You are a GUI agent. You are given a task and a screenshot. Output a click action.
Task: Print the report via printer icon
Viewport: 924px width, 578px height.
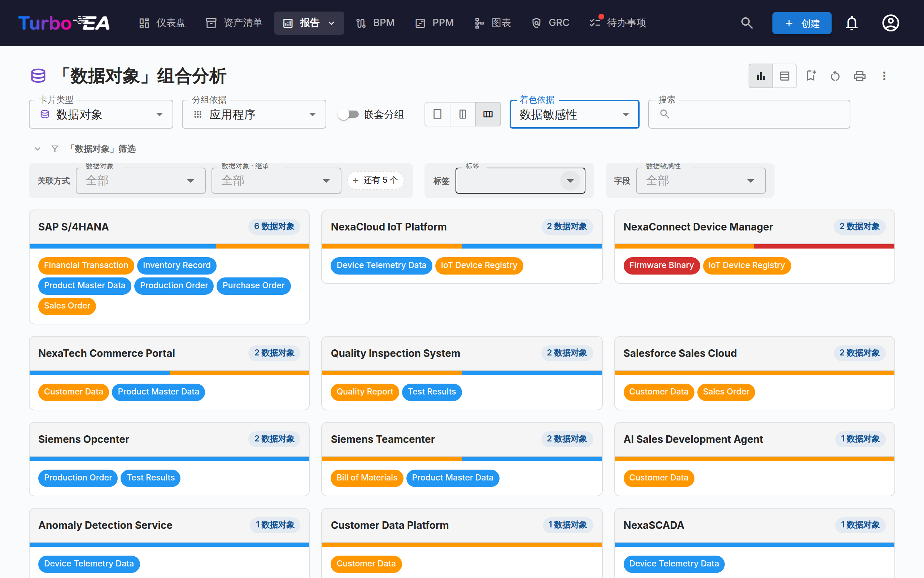click(x=859, y=76)
